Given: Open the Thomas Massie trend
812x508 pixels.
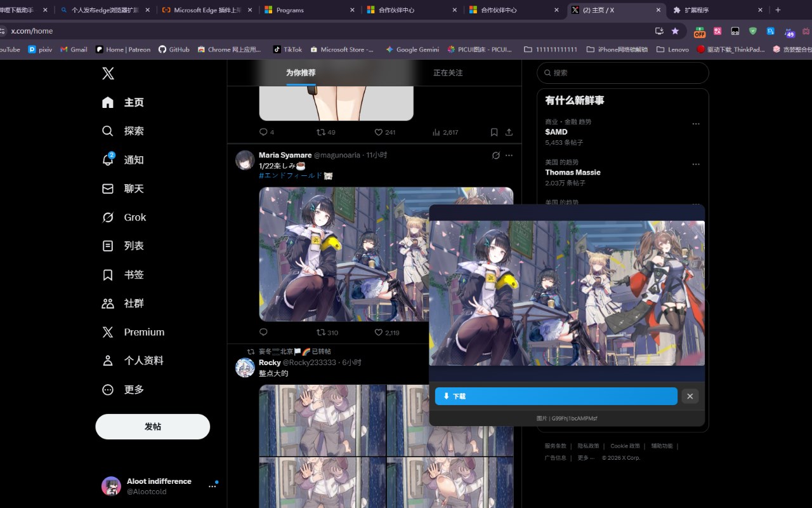Looking at the screenshot, I should point(572,172).
